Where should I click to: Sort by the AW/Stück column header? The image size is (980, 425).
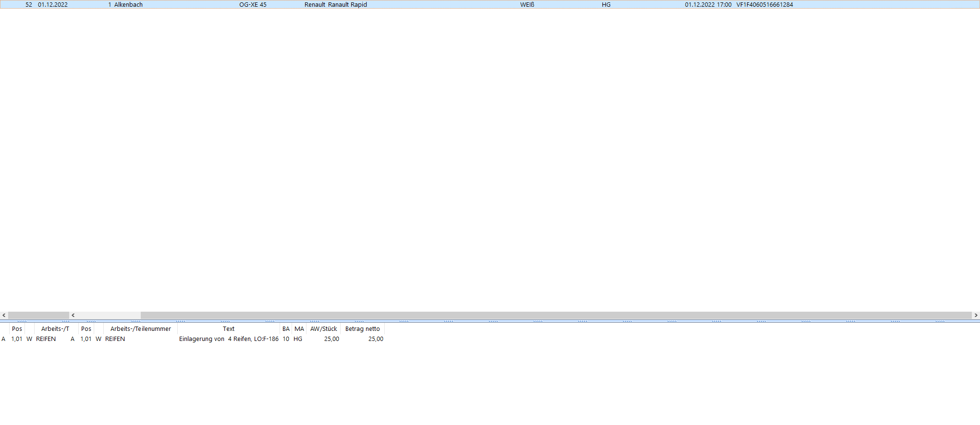click(323, 329)
